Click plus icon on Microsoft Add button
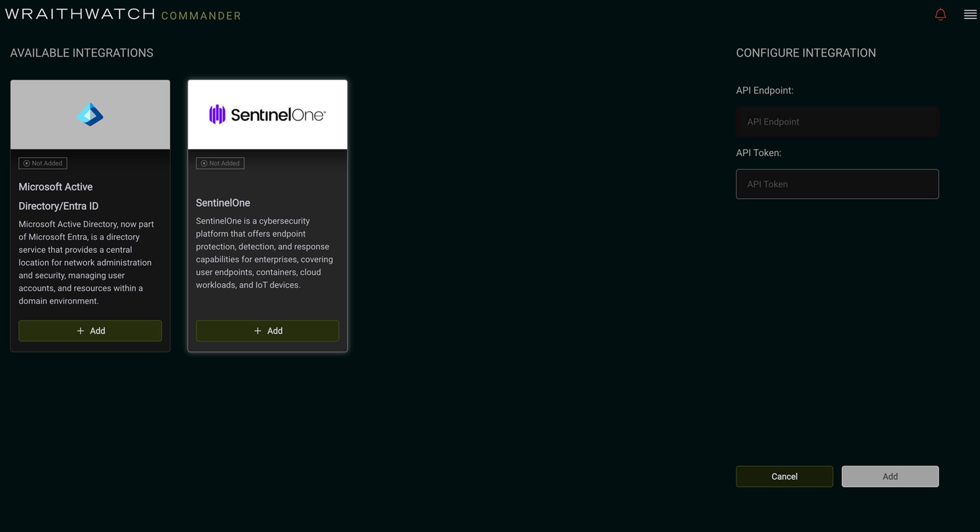The width and height of the screenshot is (980, 532). (x=80, y=331)
